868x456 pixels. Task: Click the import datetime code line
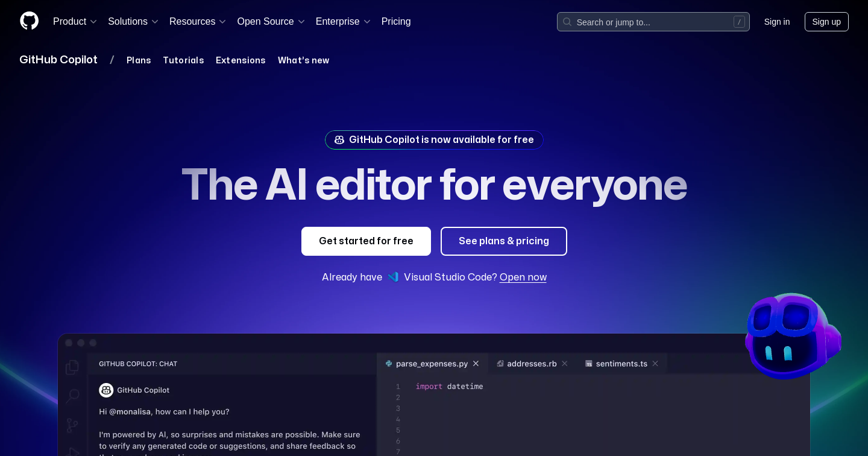pos(449,387)
